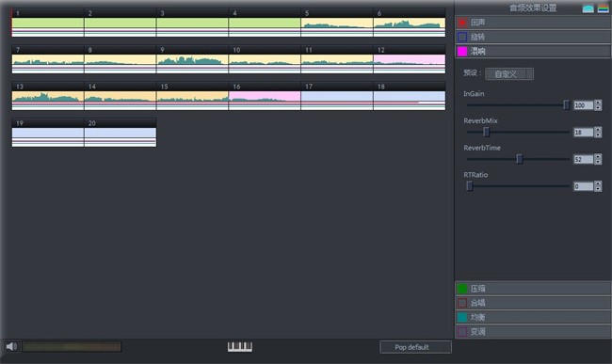This screenshot has width=612, height=364.
Task: Open the 合唱 effect section
Action: pos(533,303)
